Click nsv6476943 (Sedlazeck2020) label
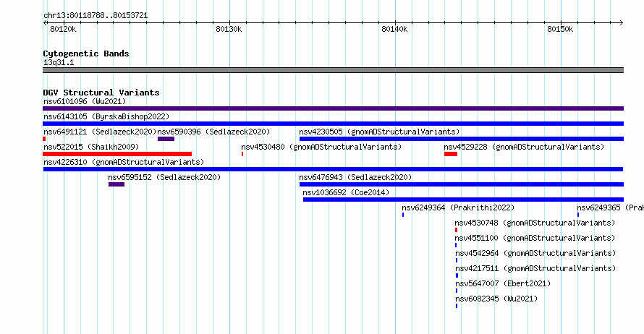The image size is (644, 334). [355, 177]
